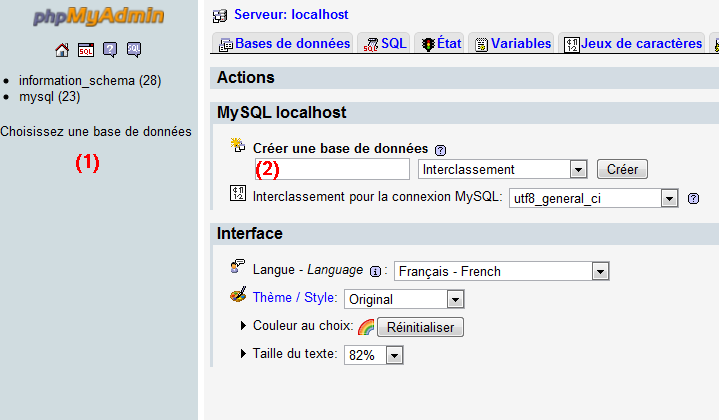Click the connection collation icon
This screenshot has height=420, width=719.
(238, 193)
